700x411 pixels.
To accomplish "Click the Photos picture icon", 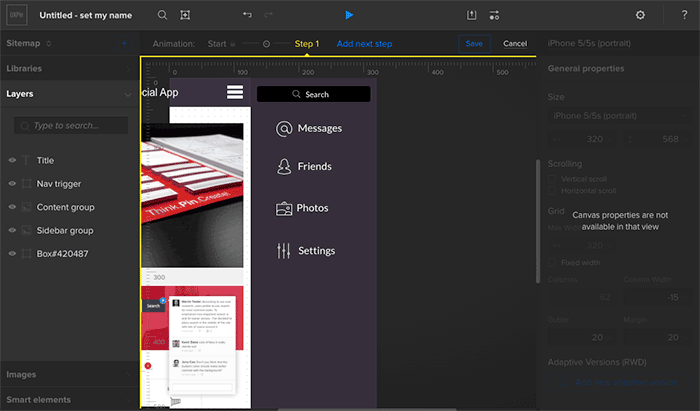I will point(284,208).
